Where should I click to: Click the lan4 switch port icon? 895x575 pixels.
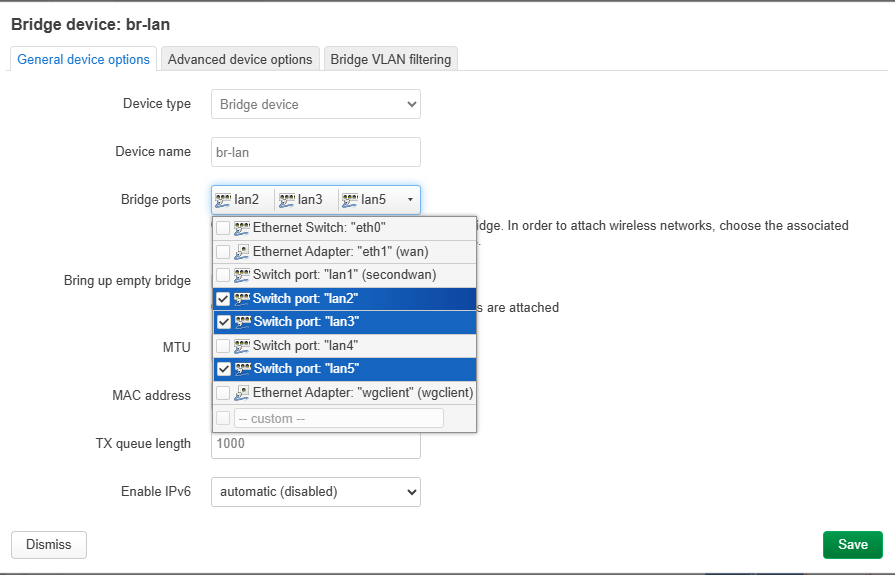(x=241, y=346)
